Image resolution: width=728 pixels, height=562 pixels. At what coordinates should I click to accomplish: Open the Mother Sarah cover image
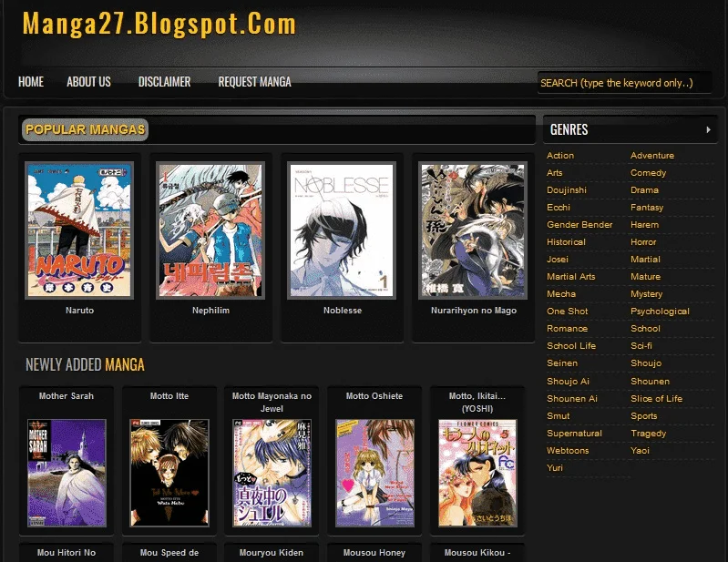[x=67, y=473]
